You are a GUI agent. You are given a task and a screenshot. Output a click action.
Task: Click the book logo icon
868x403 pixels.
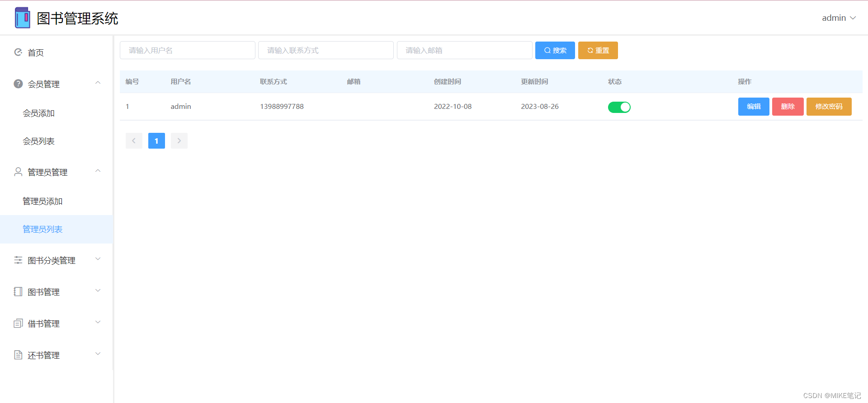pos(23,18)
